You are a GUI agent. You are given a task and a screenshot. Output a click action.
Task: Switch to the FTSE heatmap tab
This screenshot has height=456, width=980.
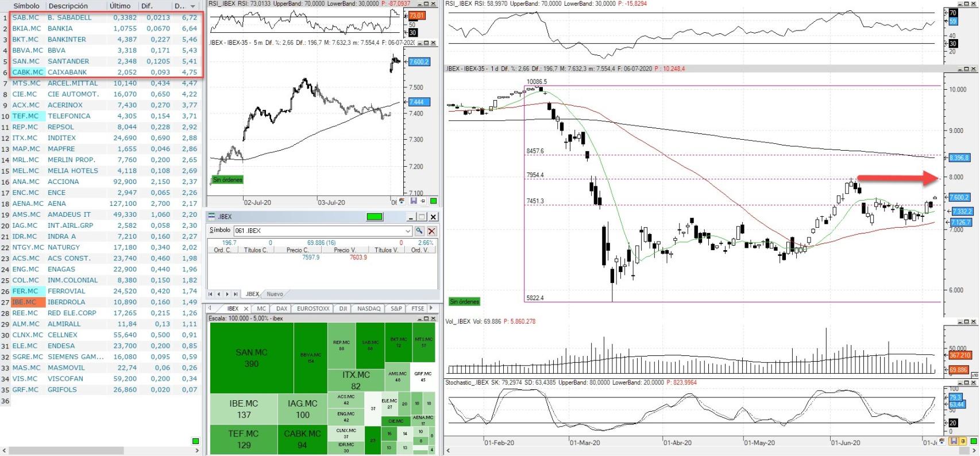(x=418, y=309)
